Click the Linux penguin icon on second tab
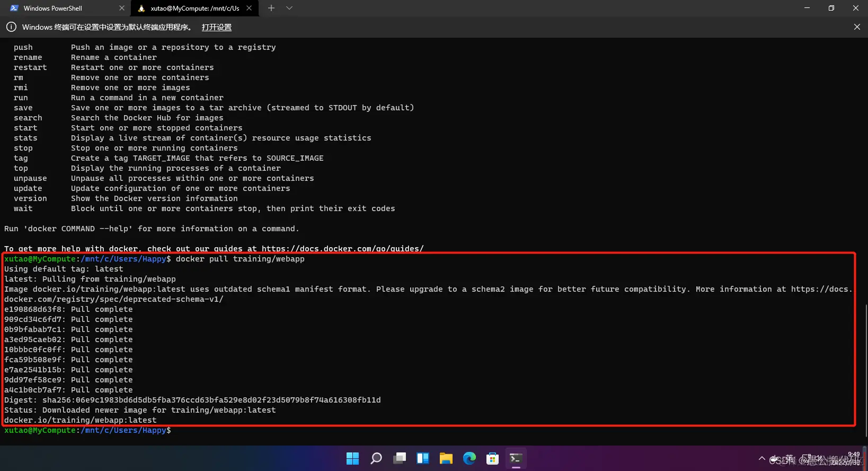868x471 pixels. click(x=141, y=8)
